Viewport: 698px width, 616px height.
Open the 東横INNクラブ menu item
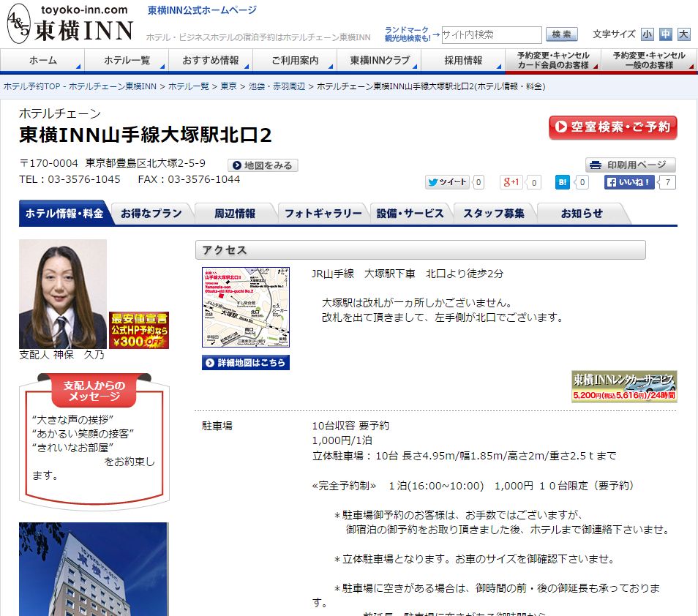(x=379, y=60)
